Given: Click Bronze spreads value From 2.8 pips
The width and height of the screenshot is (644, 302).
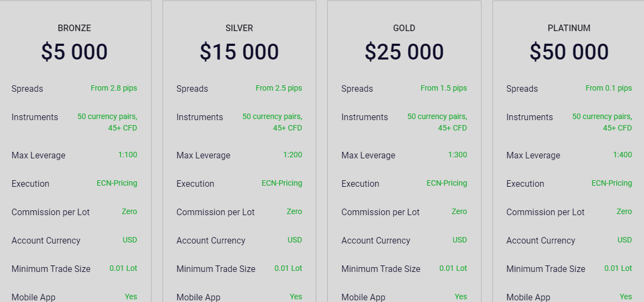Looking at the screenshot, I should pos(114,88).
